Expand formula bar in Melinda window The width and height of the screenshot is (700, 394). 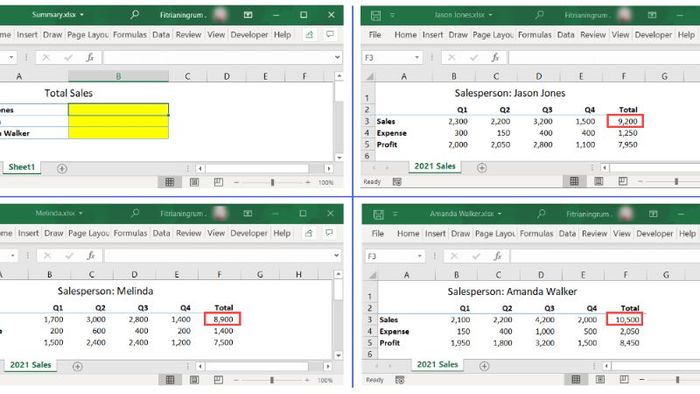click(x=337, y=256)
